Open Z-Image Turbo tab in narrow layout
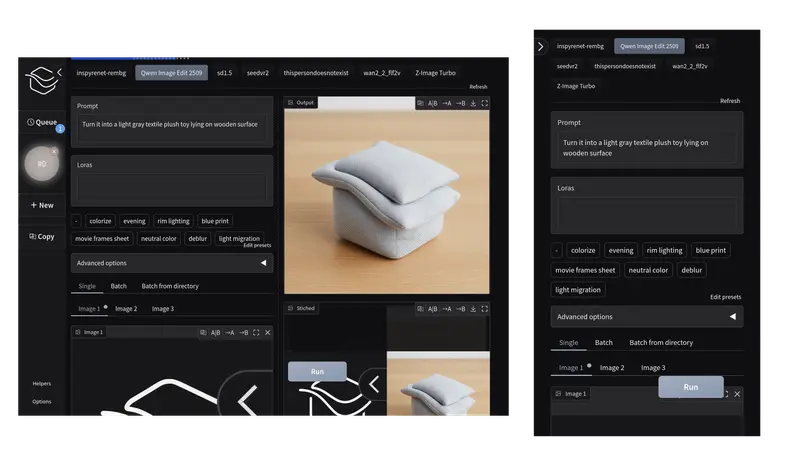 [576, 86]
